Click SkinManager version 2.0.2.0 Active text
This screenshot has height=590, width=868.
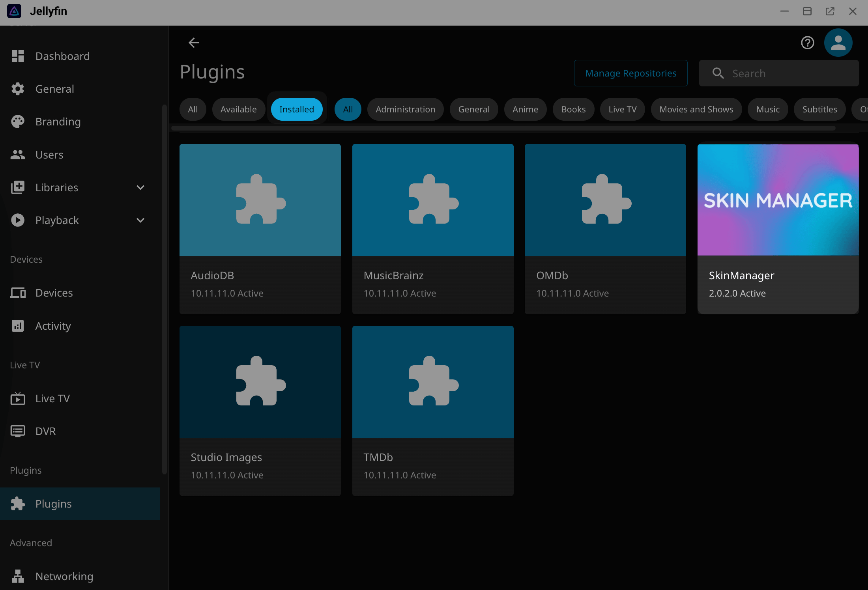coord(737,293)
